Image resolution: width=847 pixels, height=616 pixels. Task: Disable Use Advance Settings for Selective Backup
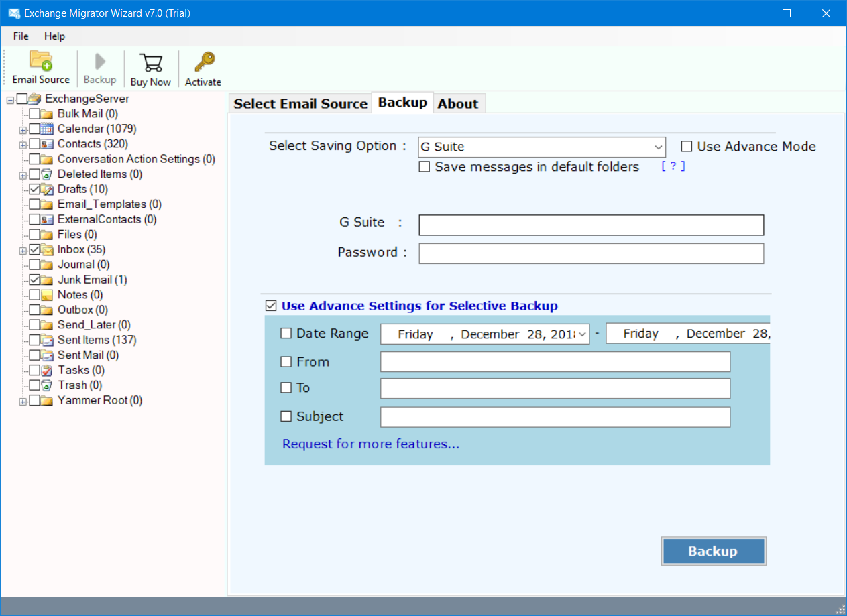click(271, 306)
